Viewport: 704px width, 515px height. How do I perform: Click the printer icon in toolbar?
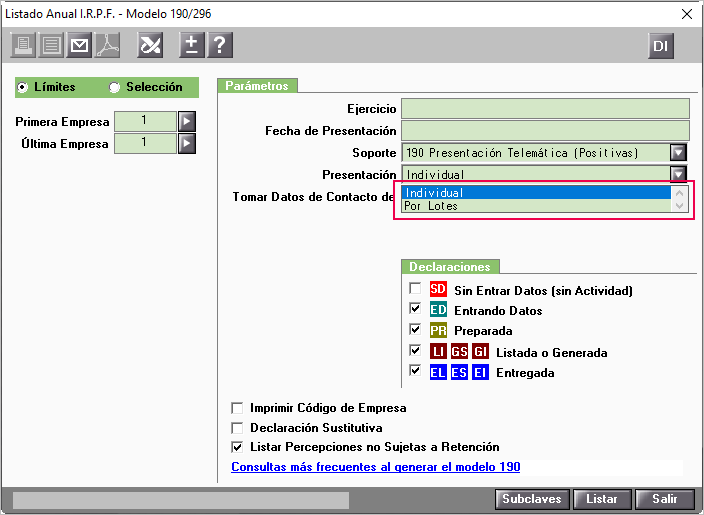23,45
